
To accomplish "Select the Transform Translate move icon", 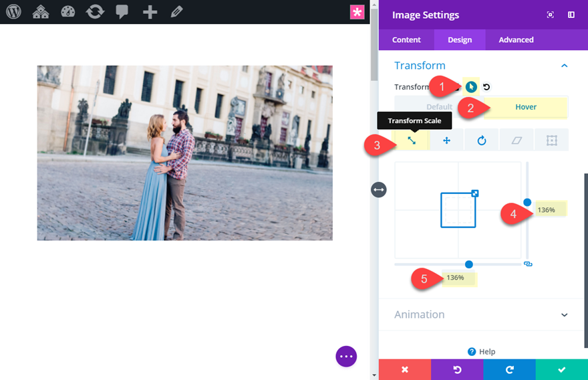I will 446,140.
